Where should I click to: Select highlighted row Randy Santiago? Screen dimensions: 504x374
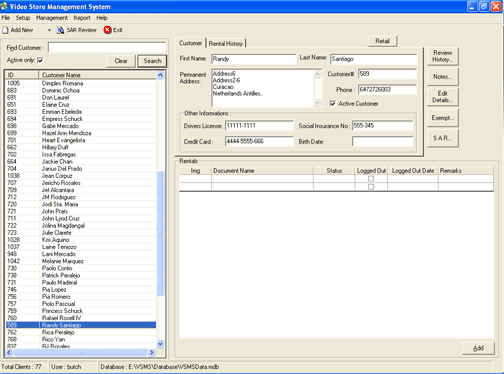81,325
